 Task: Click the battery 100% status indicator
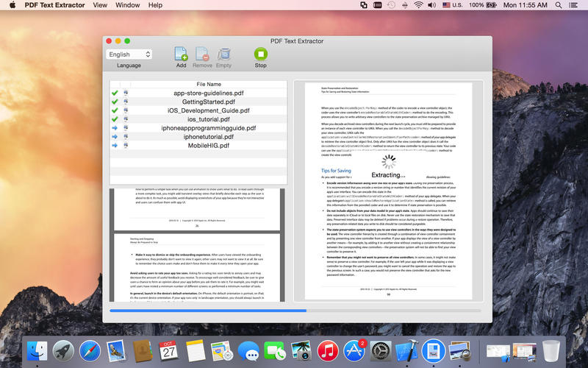click(x=483, y=5)
